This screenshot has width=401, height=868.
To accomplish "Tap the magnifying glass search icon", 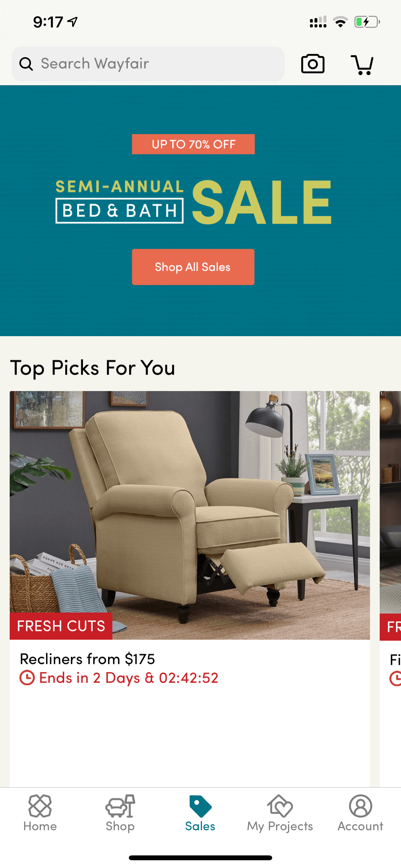I will point(26,64).
